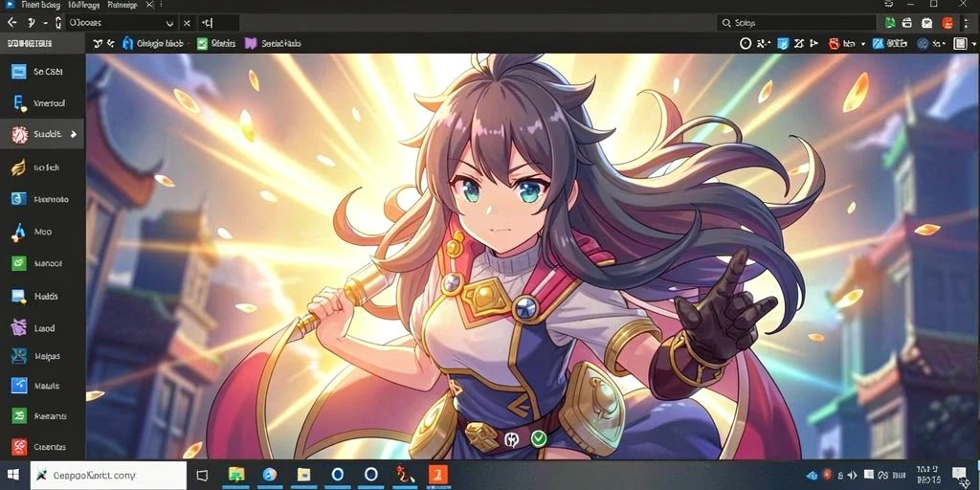Click the green 'Stintis' toolbar button

[x=216, y=44]
